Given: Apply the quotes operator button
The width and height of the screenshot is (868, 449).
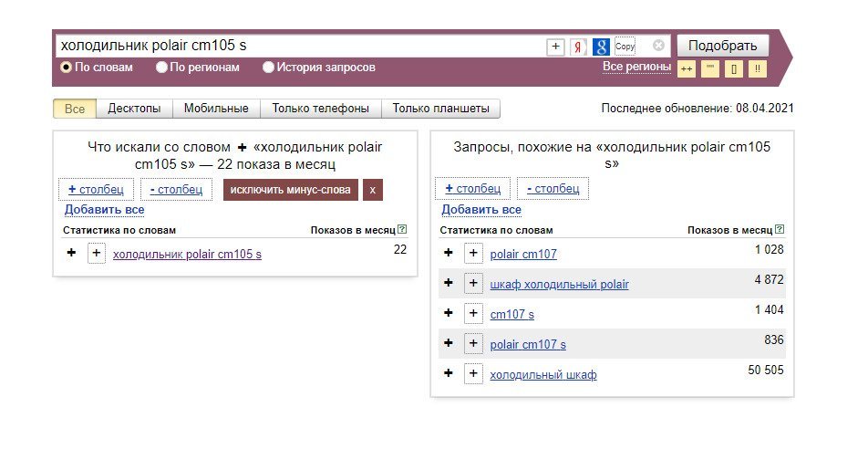Looking at the screenshot, I should pos(710,69).
